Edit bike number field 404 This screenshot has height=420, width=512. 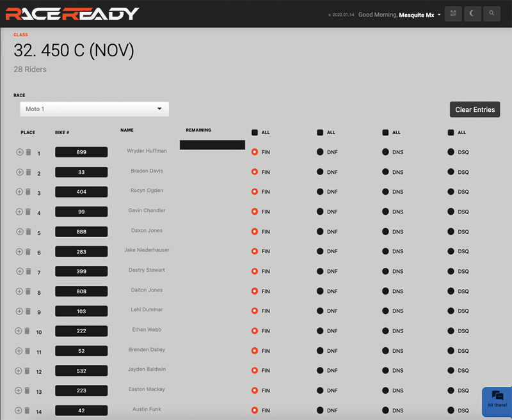click(81, 192)
